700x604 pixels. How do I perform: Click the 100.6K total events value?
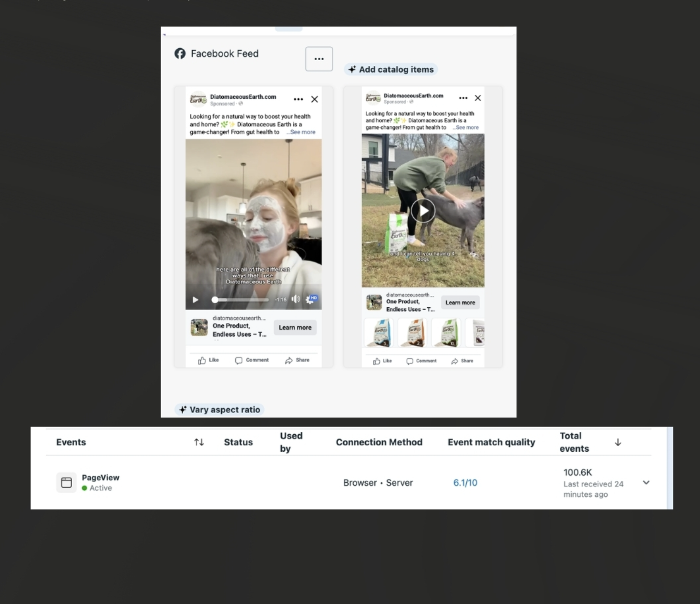577,472
